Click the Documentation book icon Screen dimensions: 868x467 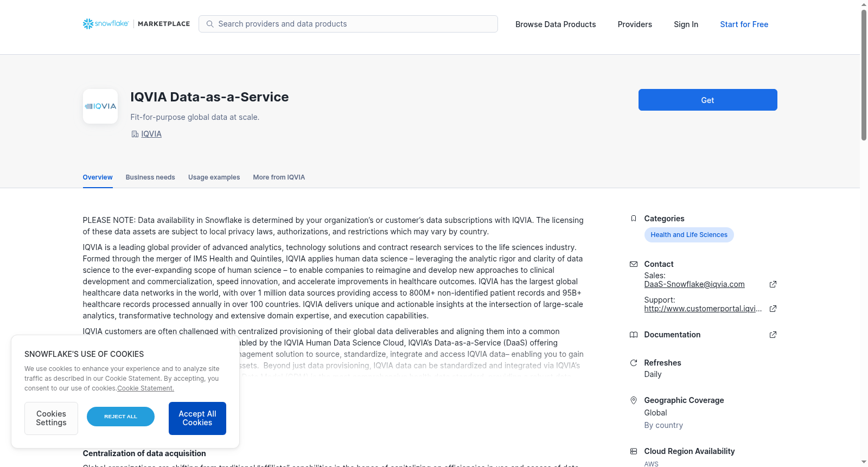coord(633,335)
